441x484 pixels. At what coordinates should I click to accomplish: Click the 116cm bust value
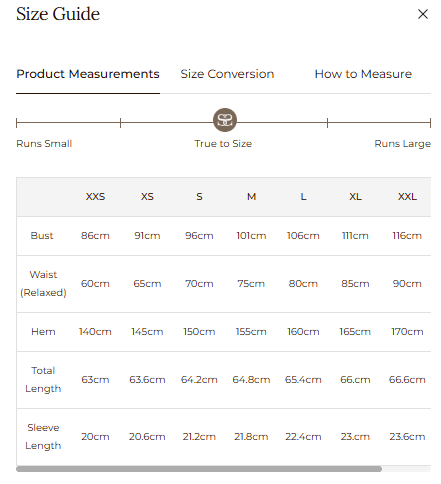tap(407, 236)
